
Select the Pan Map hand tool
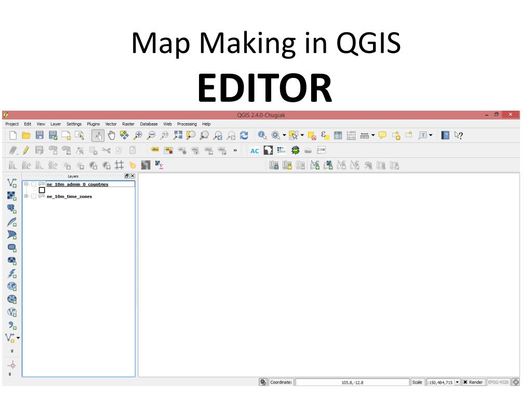[x=111, y=136]
